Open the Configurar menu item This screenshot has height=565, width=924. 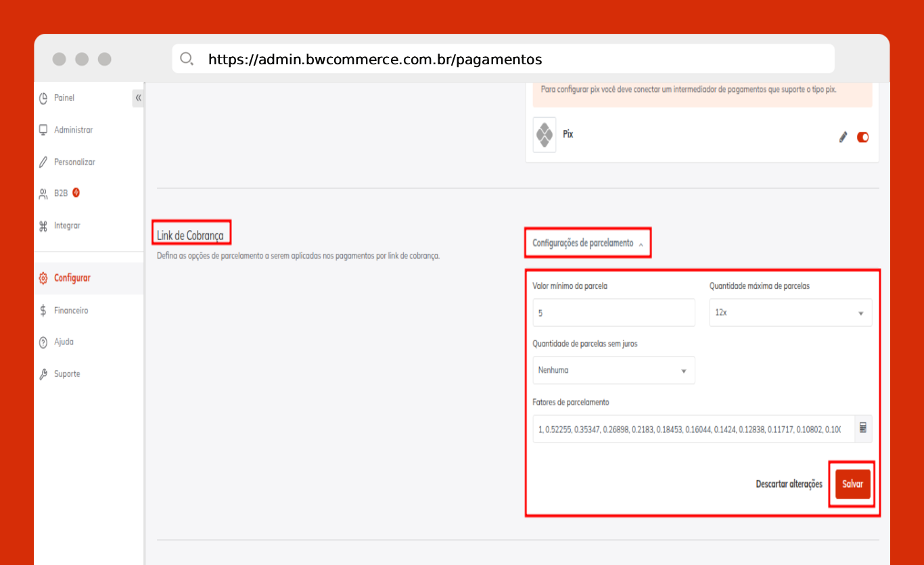point(72,278)
